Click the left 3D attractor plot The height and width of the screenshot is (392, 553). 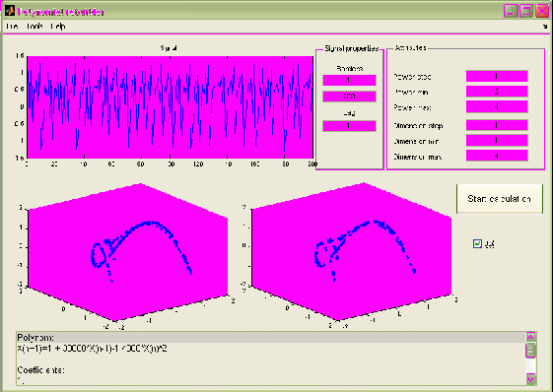(128, 252)
